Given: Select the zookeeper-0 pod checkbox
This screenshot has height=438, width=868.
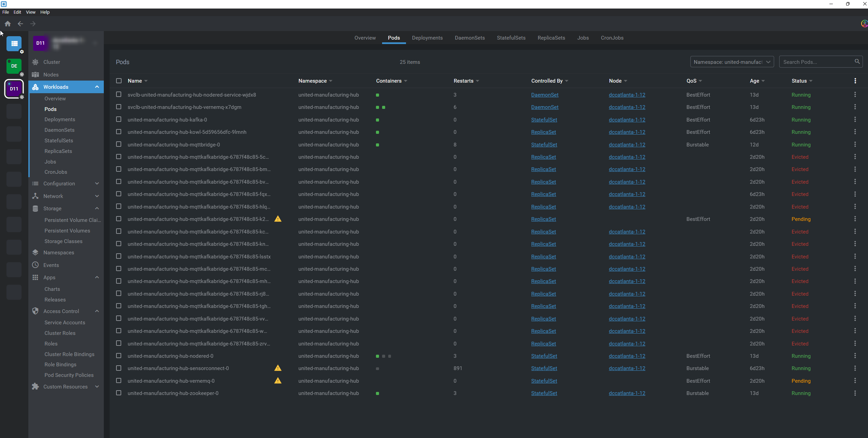Looking at the screenshot, I should point(119,393).
